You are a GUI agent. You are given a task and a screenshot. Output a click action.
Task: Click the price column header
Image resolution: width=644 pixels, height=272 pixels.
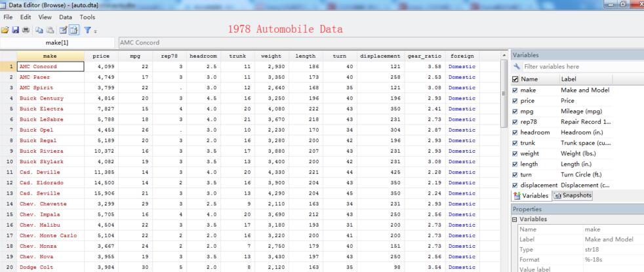[x=101, y=56]
